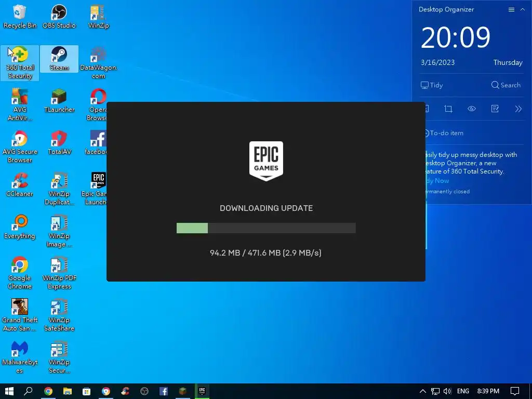Viewport: 532px width, 399px height.
Task: Open the DataWagon.com shortcut
Action: 98,63
